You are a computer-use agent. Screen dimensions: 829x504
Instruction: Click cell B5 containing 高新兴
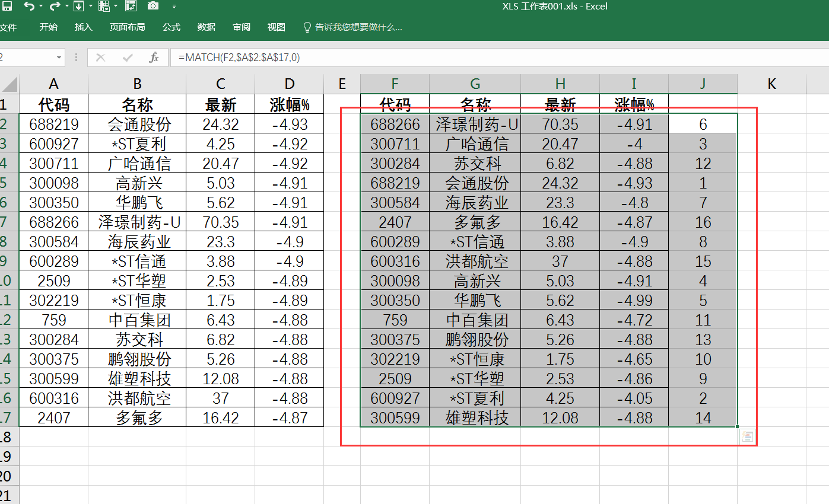(x=137, y=183)
